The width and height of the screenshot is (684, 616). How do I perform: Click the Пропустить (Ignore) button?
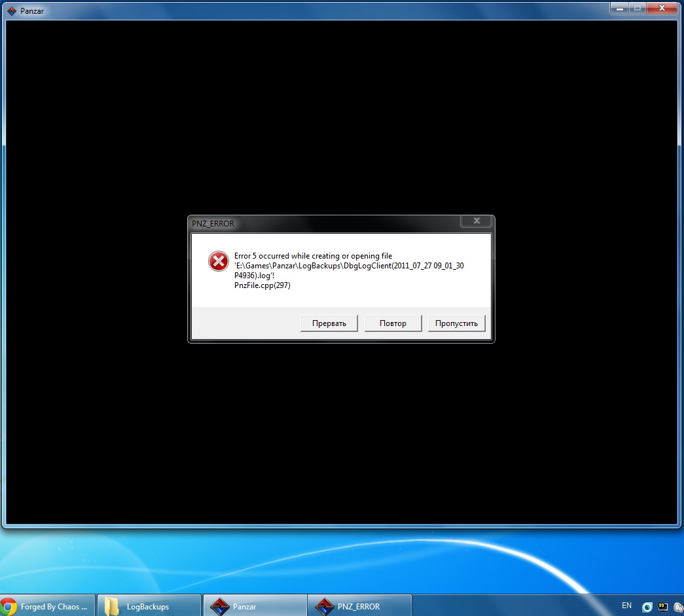(x=456, y=323)
